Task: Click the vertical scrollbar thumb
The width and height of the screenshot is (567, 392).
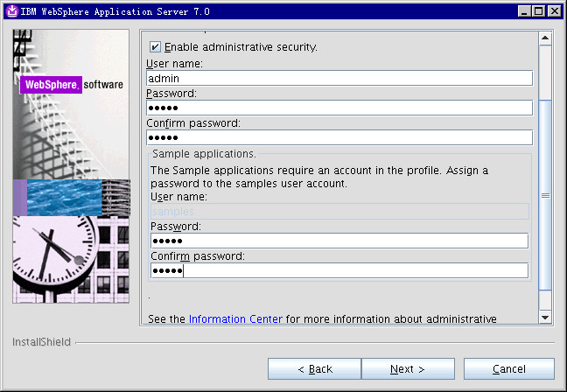Action: pyautogui.click(x=545, y=194)
